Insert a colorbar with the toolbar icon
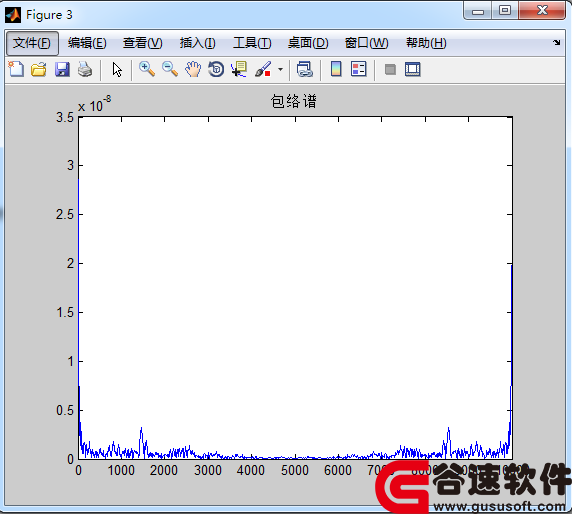The width and height of the screenshot is (572, 514). tap(336, 69)
